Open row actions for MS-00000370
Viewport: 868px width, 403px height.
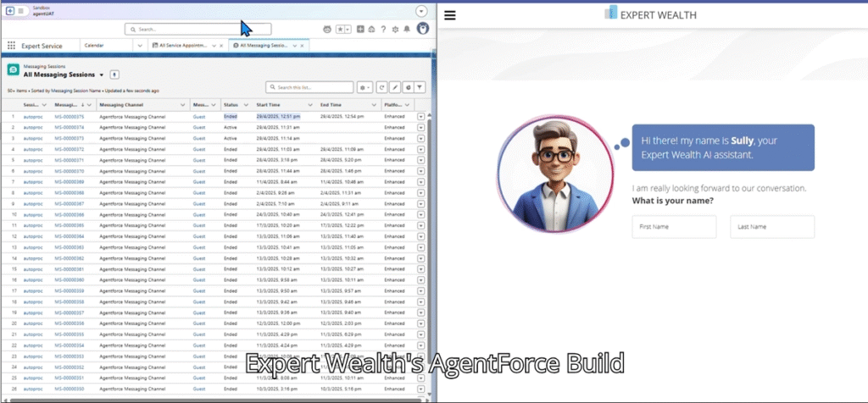[x=420, y=171]
